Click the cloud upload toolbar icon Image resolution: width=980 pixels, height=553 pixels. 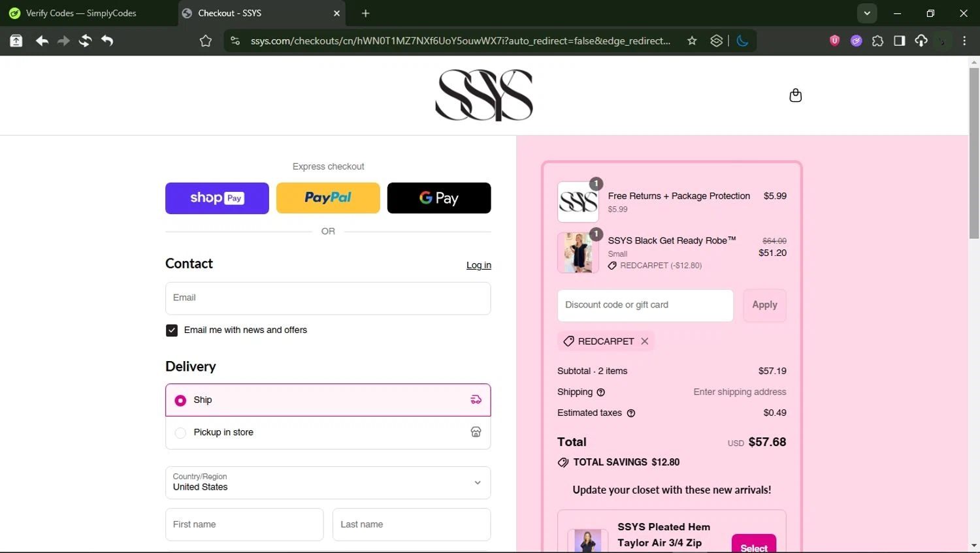pos(921,40)
